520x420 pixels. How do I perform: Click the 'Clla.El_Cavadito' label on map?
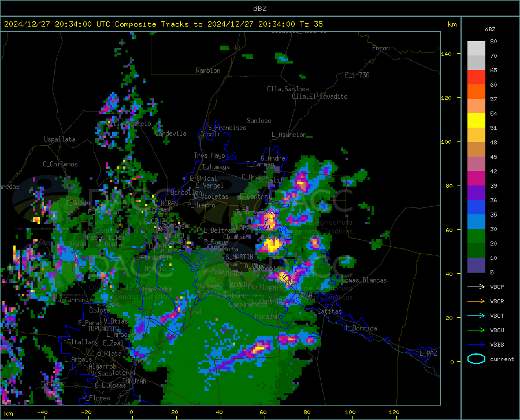click(x=320, y=96)
